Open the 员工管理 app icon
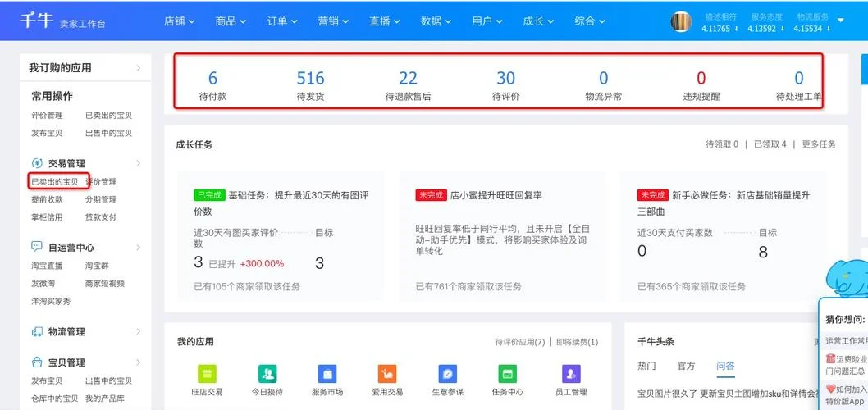Screen dimensions: 868x410 (571, 373)
